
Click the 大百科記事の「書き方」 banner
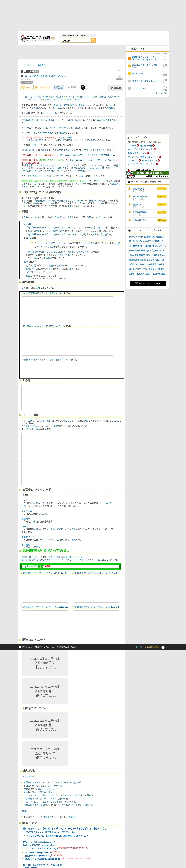[x=147, y=174]
